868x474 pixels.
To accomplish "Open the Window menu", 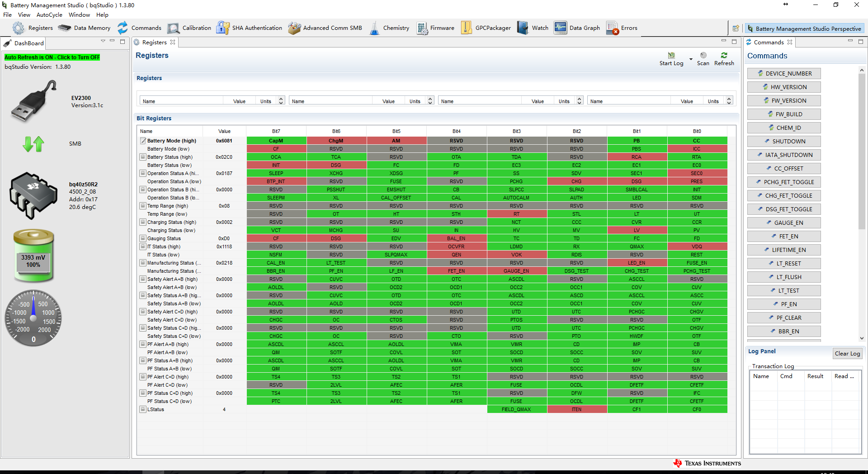I will 80,15.
